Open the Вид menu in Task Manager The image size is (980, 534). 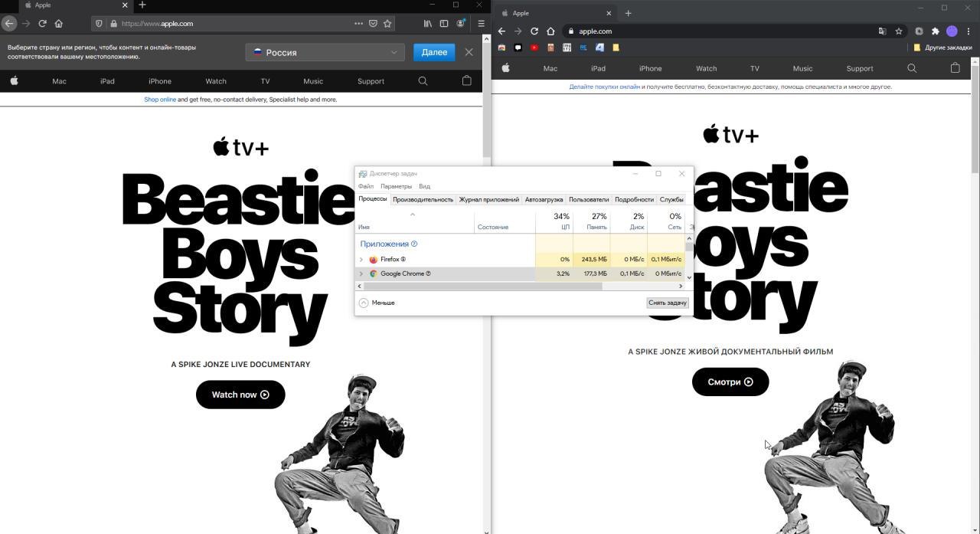(424, 186)
